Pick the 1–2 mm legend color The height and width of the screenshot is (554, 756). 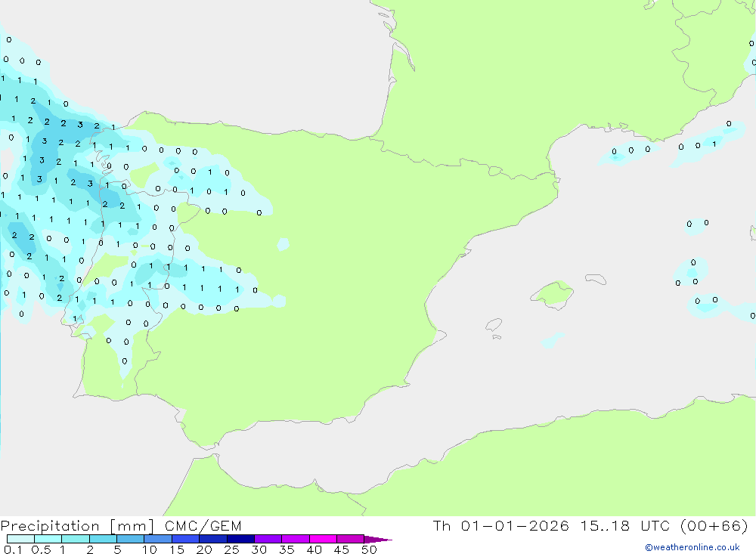pos(76,539)
